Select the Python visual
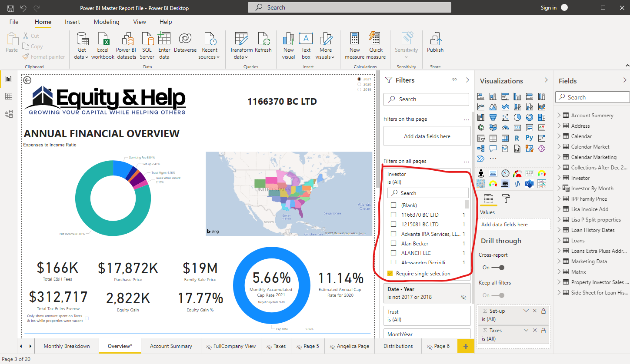 [530, 138]
